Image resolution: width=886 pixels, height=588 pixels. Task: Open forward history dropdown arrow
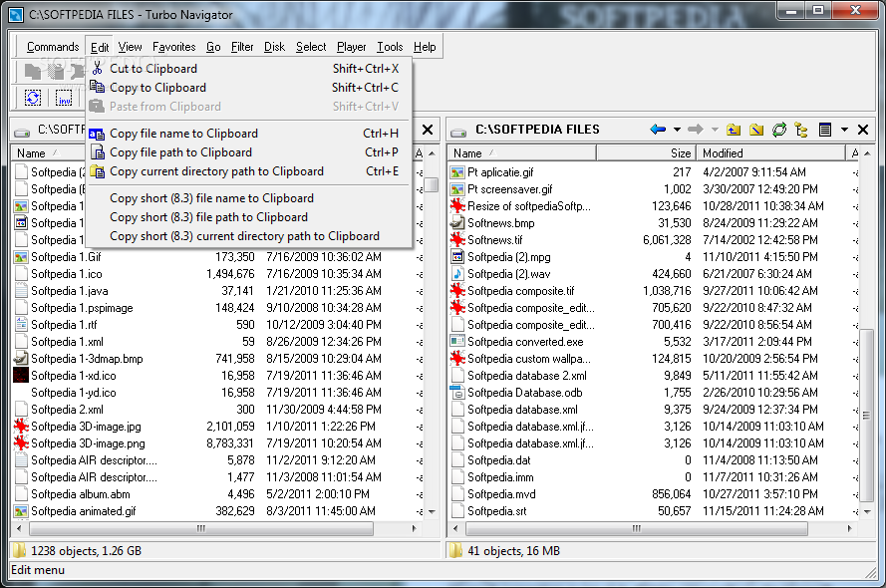[x=715, y=130]
